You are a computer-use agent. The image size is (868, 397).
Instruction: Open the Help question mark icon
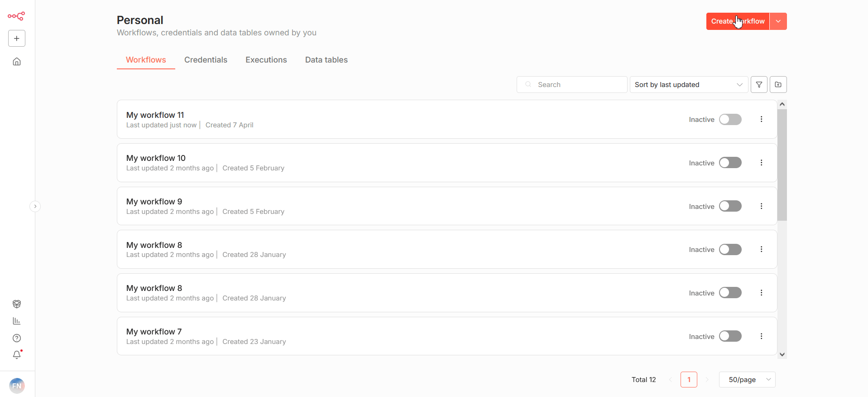coord(17,338)
